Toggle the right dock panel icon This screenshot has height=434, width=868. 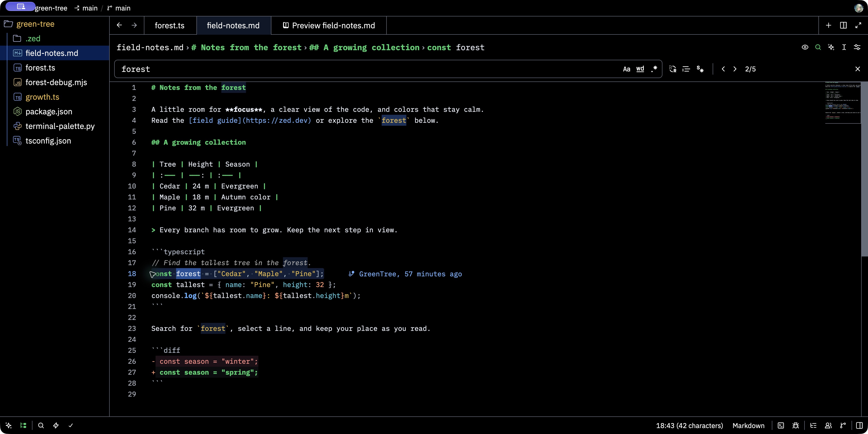(860, 426)
